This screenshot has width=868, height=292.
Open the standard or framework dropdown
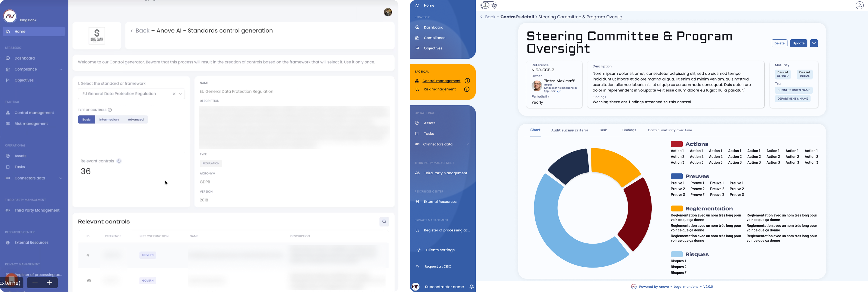[181, 94]
